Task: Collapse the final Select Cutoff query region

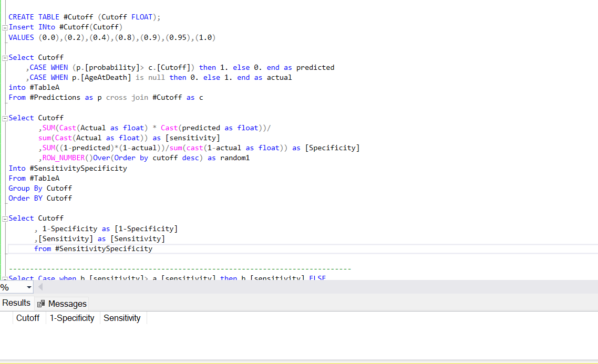Action: pos(4,218)
